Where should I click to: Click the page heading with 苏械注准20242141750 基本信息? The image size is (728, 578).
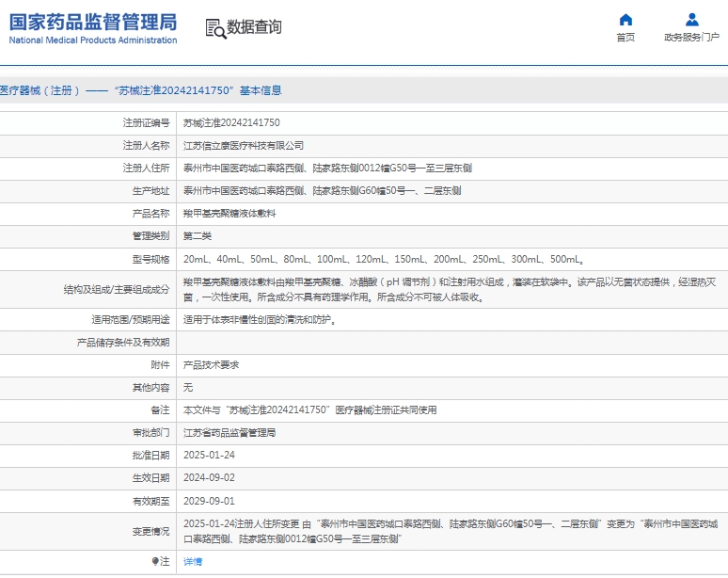(x=141, y=90)
